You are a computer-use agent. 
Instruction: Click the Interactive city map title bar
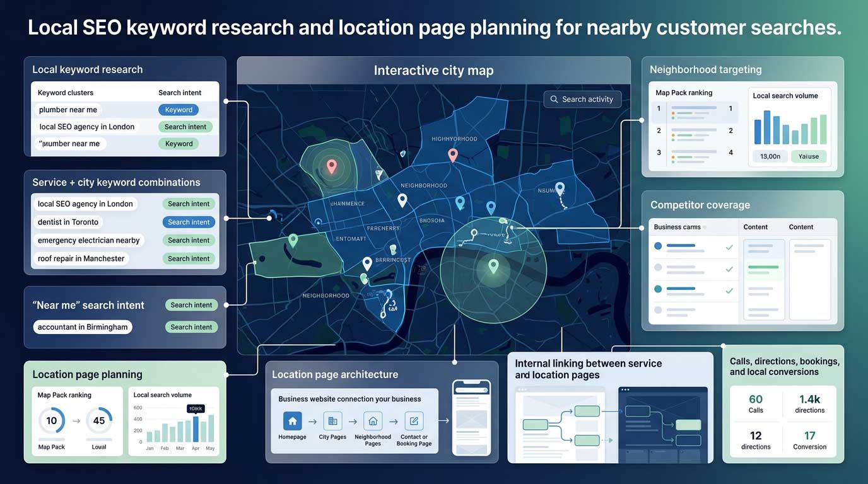433,71
